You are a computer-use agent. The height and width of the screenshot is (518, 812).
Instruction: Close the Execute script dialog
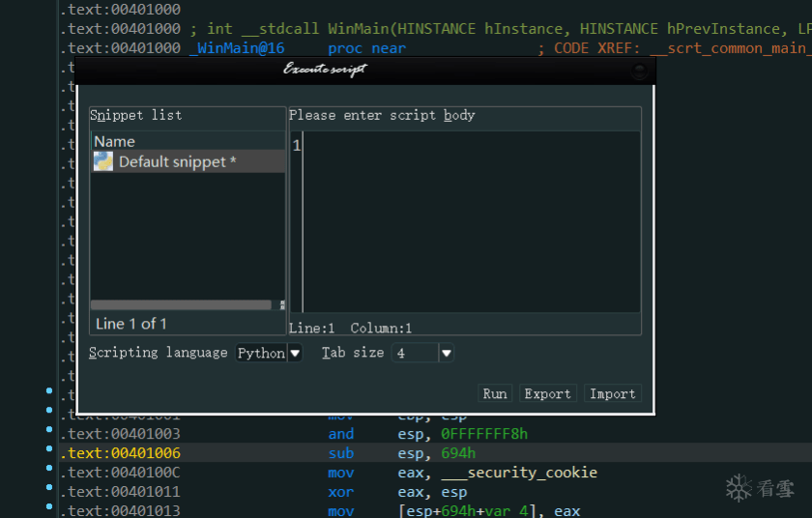(640, 71)
